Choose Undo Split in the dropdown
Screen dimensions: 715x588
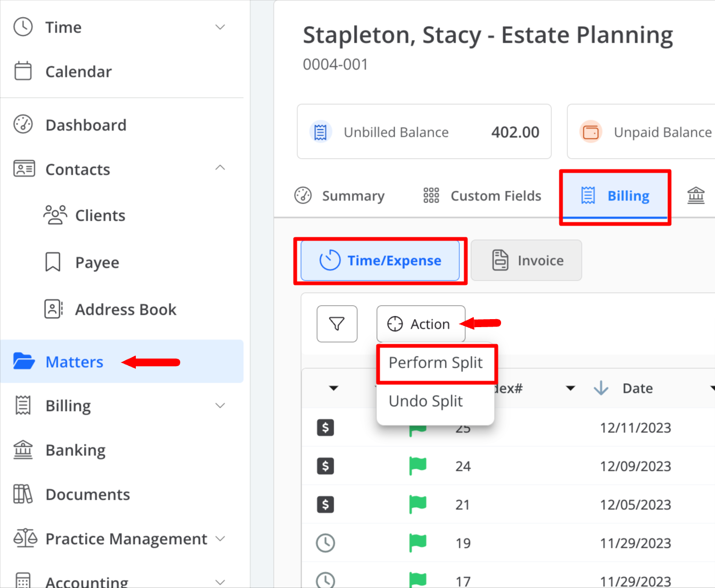tap(426, 401)
